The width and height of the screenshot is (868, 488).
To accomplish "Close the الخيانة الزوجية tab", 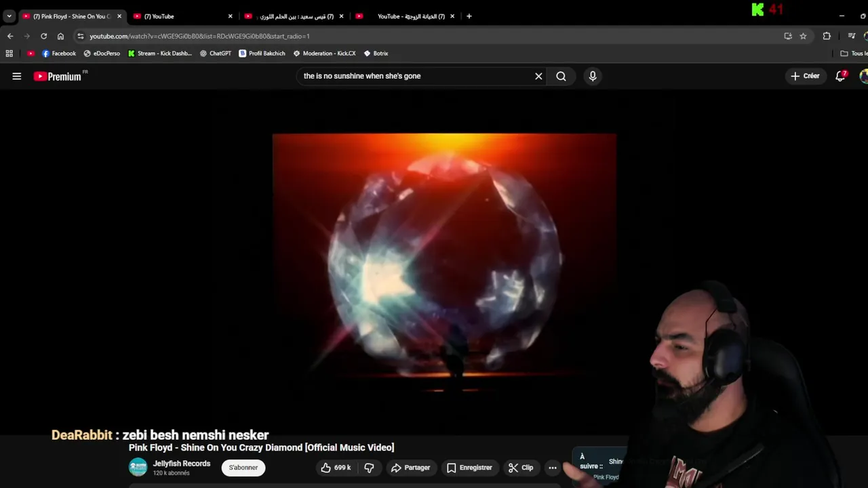I will point(452,16).
